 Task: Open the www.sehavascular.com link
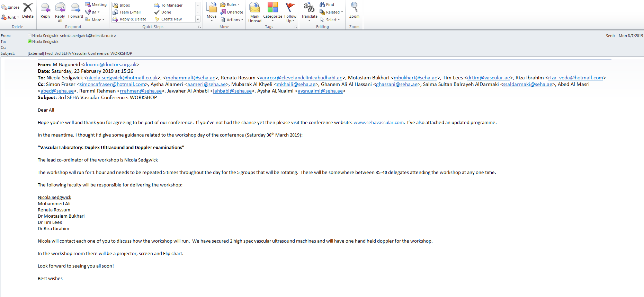[378, 123]
